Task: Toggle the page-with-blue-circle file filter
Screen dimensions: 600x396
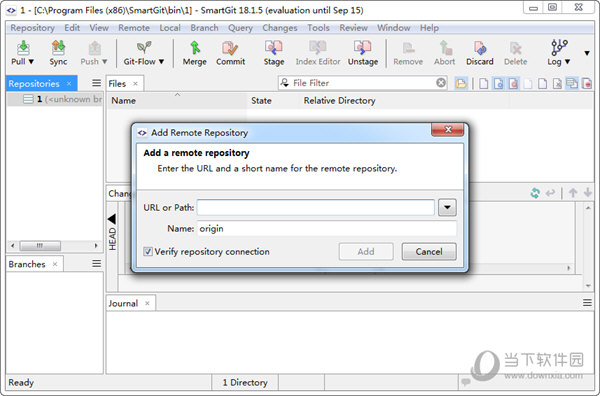Action: click(499, 83)
